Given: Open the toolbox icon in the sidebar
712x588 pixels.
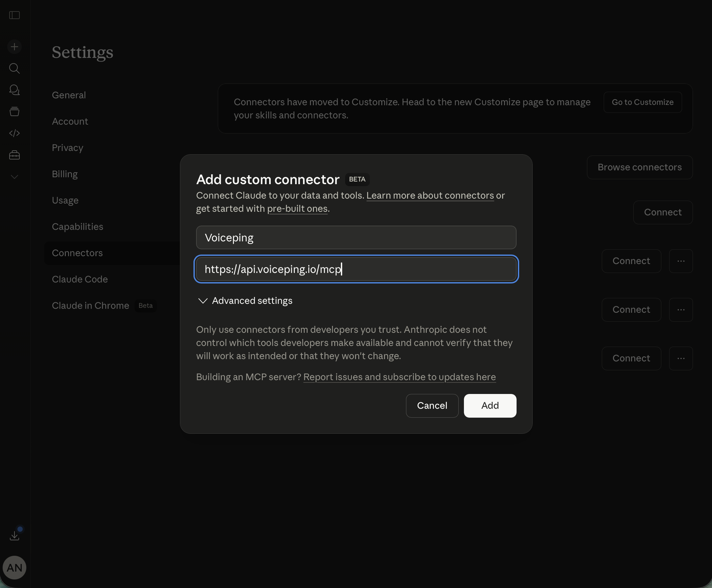Looking at the screenshot, I should (14, 155).
